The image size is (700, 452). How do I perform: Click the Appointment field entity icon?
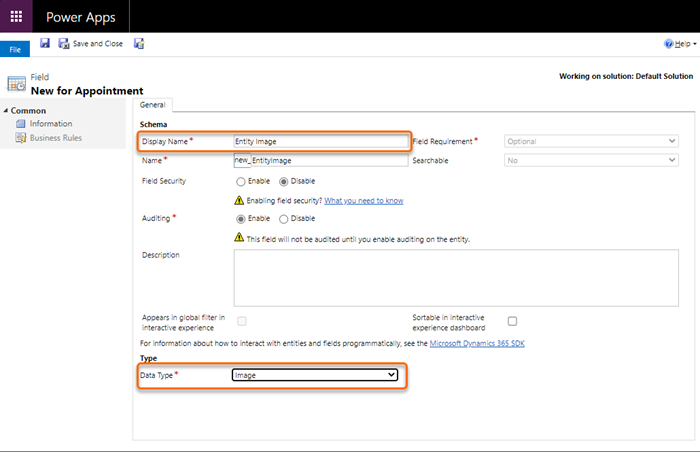[x=17, y=84]
